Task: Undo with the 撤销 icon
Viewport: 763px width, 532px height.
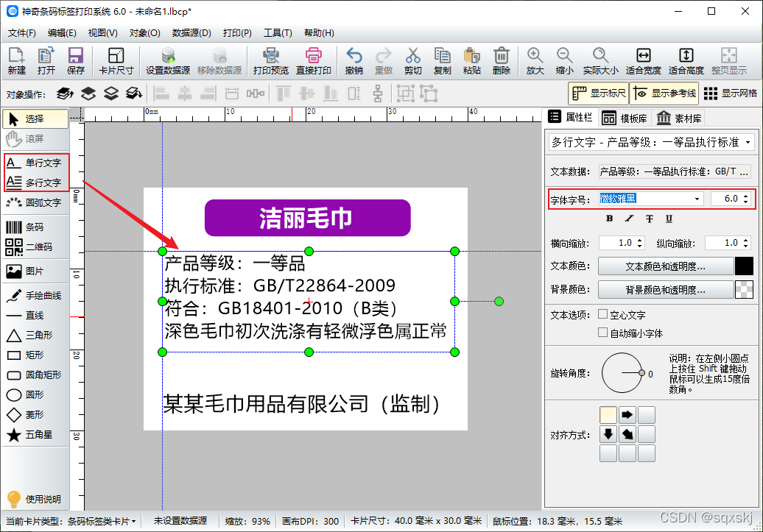Action: (354, 61)
